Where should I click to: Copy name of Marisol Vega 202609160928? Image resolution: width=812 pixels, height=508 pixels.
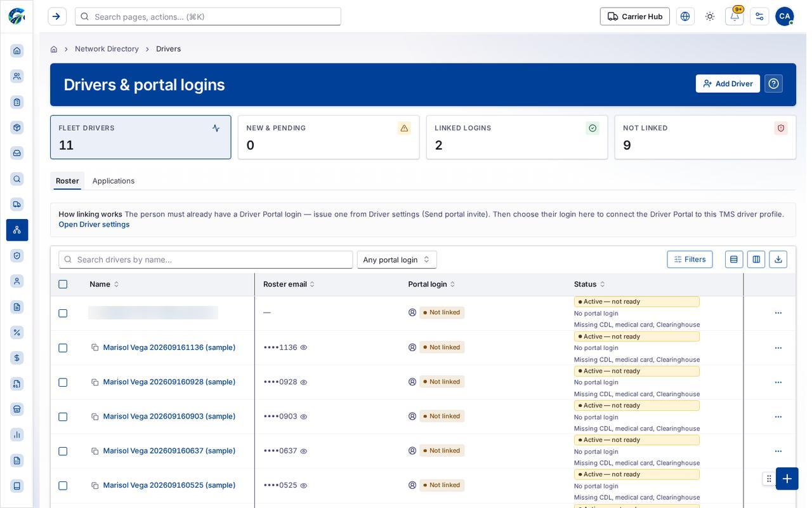(95, 382)
